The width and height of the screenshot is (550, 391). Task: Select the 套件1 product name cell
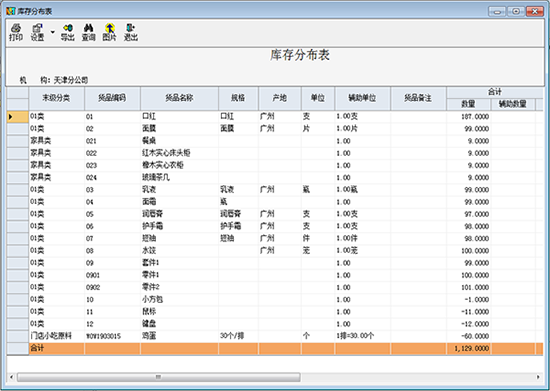(179, 263)
